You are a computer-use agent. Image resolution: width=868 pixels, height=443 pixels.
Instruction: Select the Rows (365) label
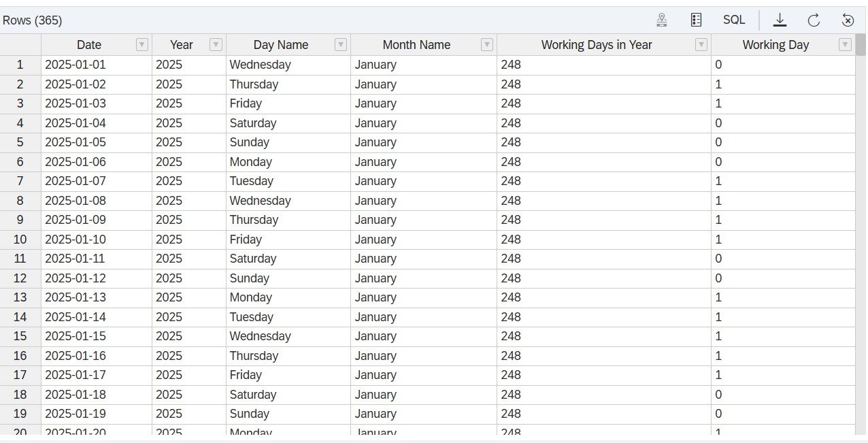32,20
